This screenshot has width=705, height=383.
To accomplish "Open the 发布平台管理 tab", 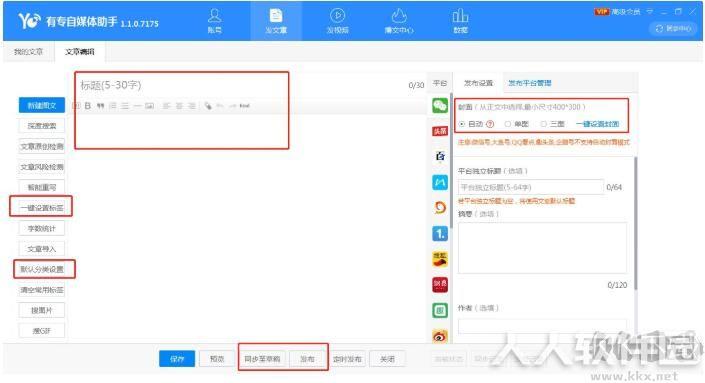I will (x=530, y=83).
